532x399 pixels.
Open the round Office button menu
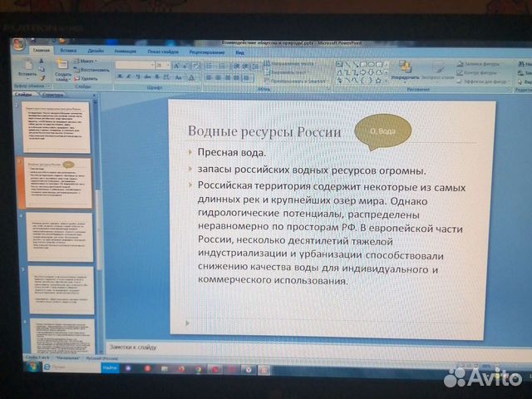coord(18,44)
